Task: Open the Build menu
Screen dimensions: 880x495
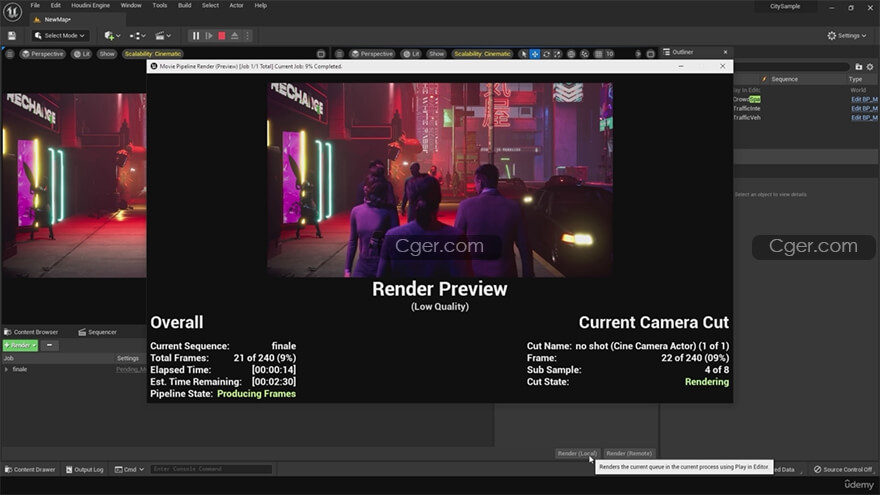Action: tap(184, 5)
